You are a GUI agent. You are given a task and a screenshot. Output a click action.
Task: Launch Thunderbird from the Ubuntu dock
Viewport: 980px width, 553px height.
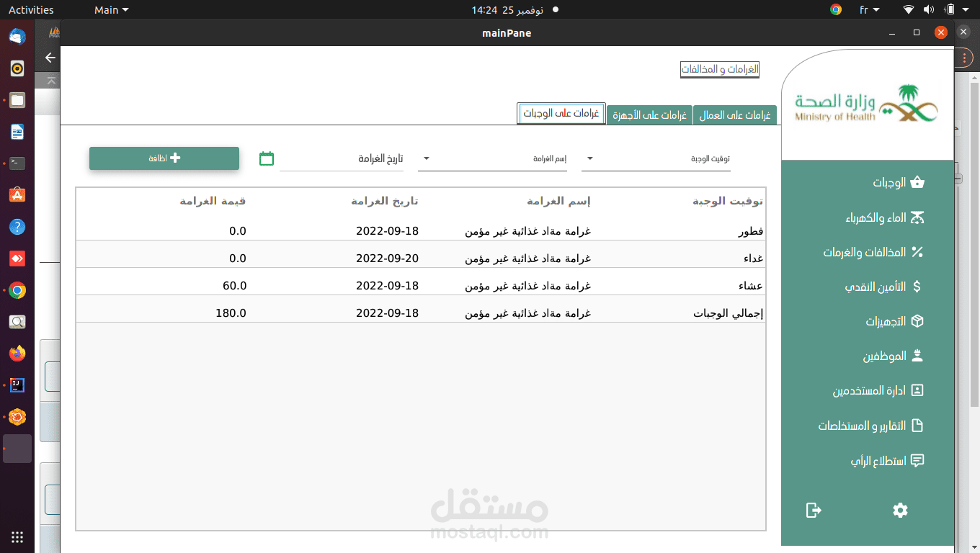[x=17, y=37]
